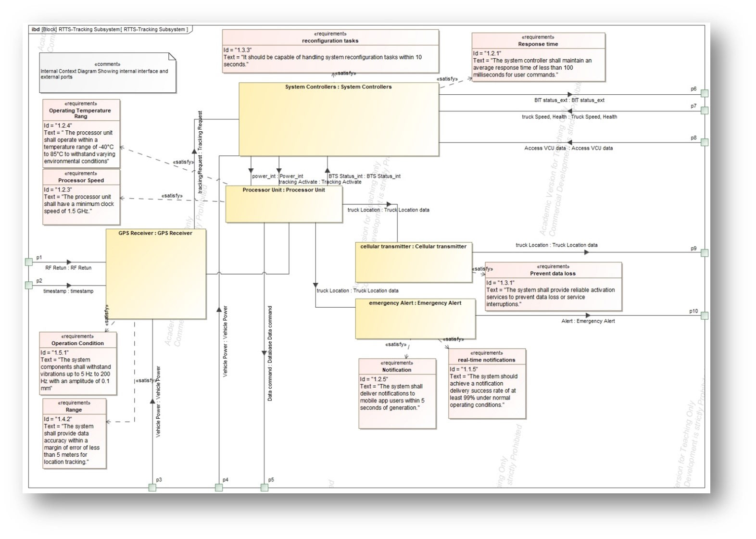Image resolution: width=756 pixels, height=539 pixels.
Task: Click Vehicle Power label near port p4
Action: 225,342
